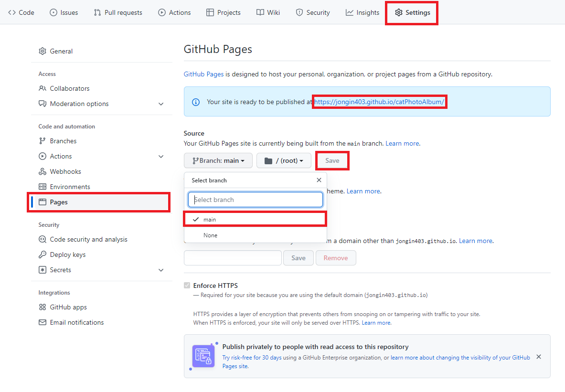Click the Pages browser icon in sidebar
The width and height of the screenshot is (565, 392).
point(43,202)
